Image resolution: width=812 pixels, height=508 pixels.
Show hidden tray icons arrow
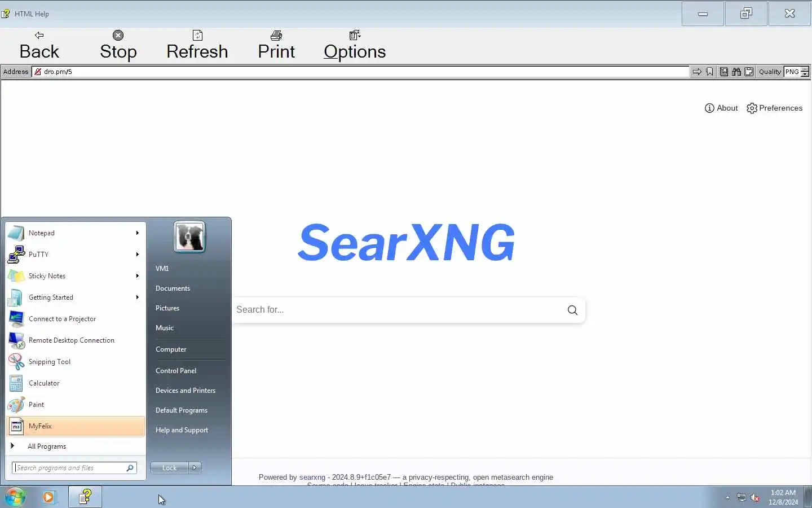point(727,497)
